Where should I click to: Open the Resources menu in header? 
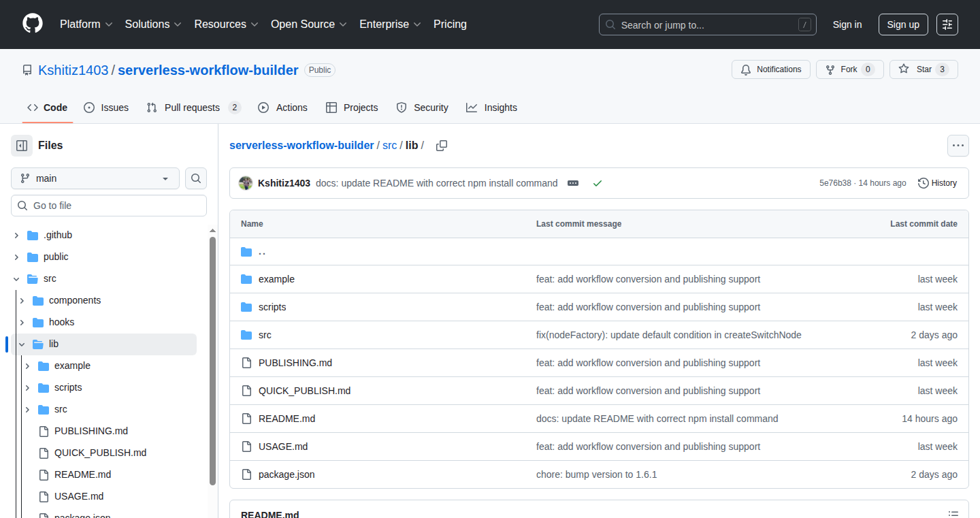[x=226, y=24]
